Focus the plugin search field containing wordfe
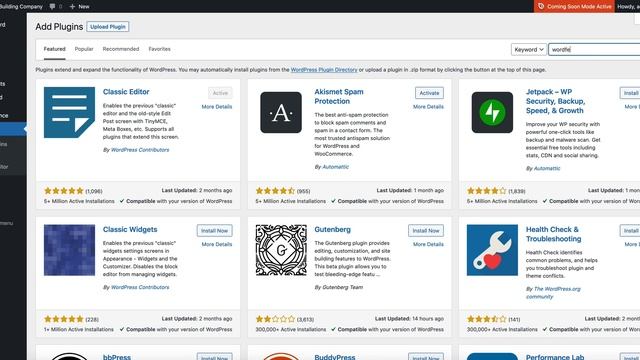Viewport: 640px width, 360px height. point(594,49)
